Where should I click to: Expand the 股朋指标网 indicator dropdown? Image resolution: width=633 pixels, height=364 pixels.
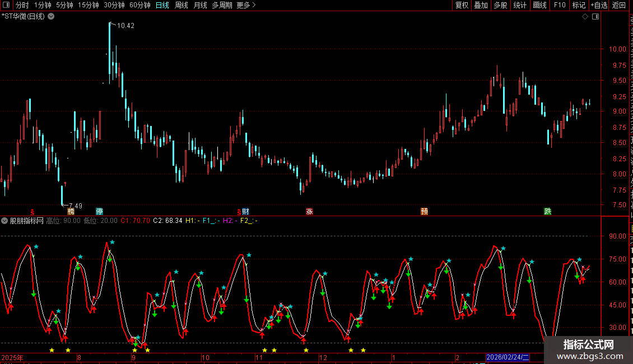point(4,221)
